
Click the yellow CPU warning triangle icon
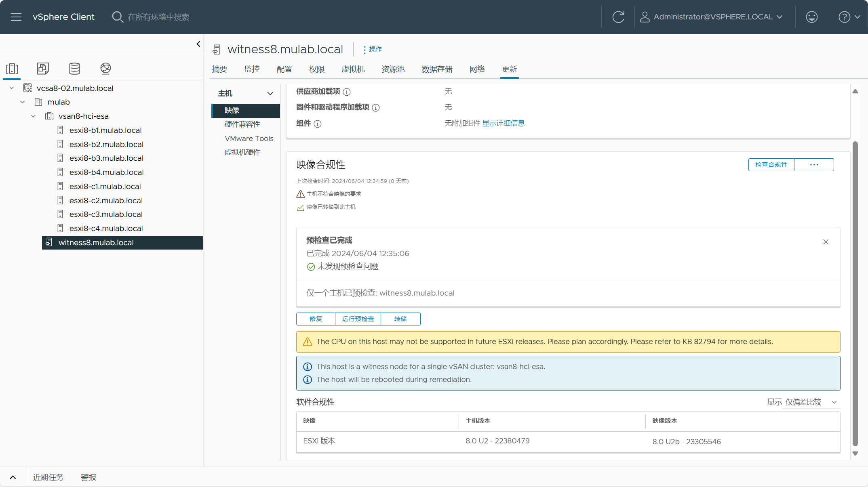click(x=308, y=342)
